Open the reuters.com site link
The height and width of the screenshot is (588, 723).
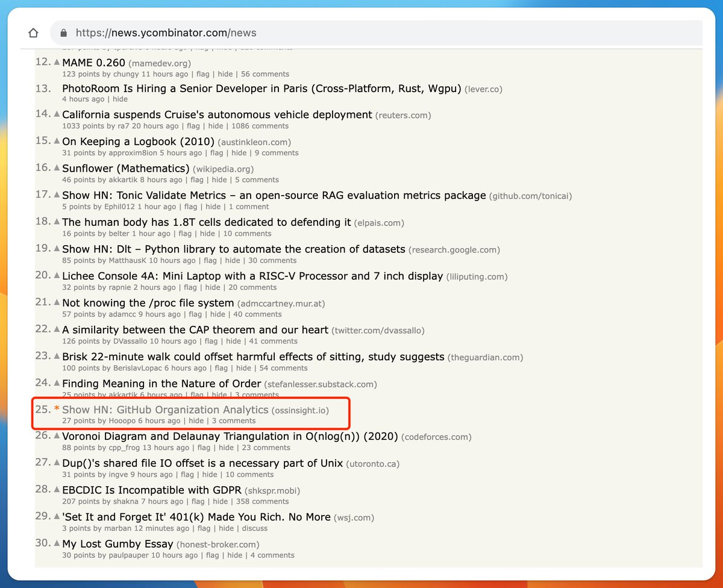[403, 115]
